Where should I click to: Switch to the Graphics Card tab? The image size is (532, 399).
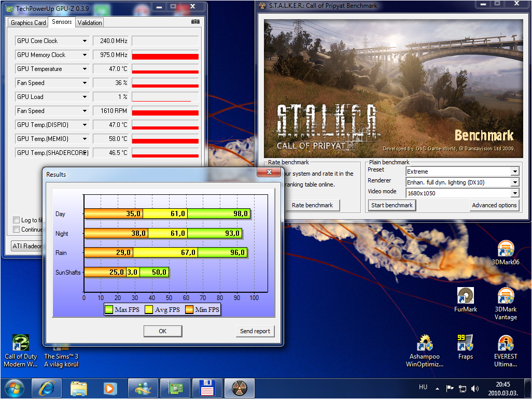pos(28,23)
